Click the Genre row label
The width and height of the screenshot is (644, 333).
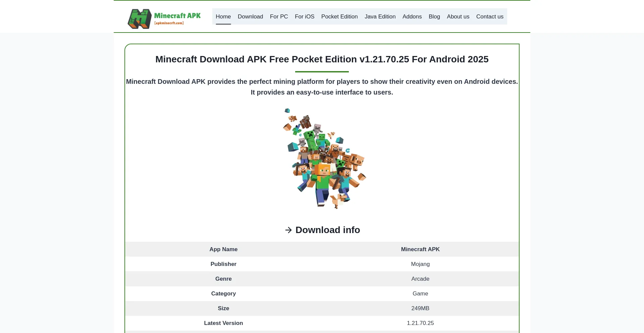[223, 279]
